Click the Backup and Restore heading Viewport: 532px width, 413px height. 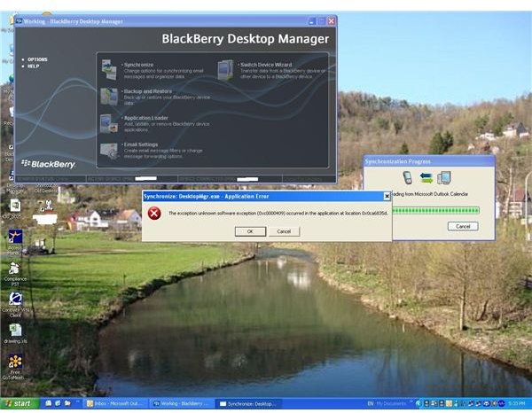(147, 91)
